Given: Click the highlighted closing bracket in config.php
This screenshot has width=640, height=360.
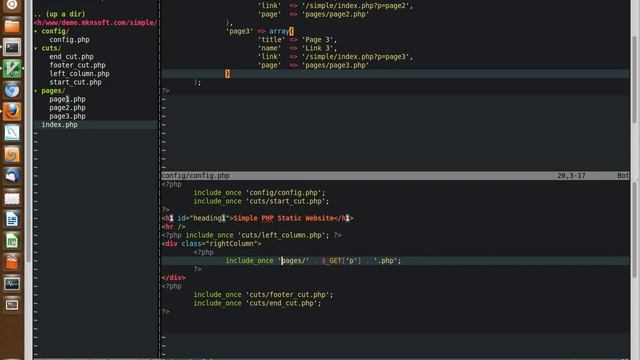Looking at the screenshot, I should [227, 74].
